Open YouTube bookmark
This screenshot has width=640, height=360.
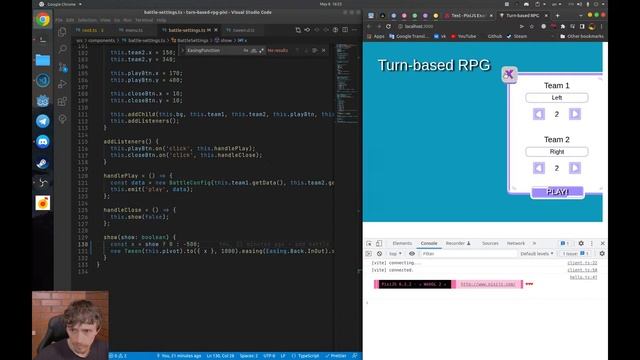[463, 36]
